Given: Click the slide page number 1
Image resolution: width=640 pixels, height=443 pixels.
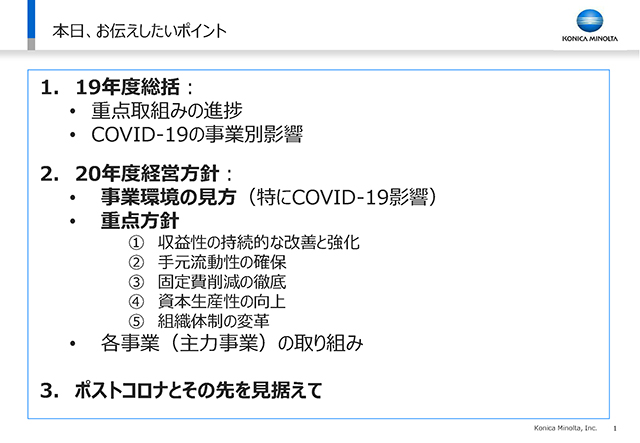Looking at the screenshot, I should pyautogui.click(x=615, y=428).
